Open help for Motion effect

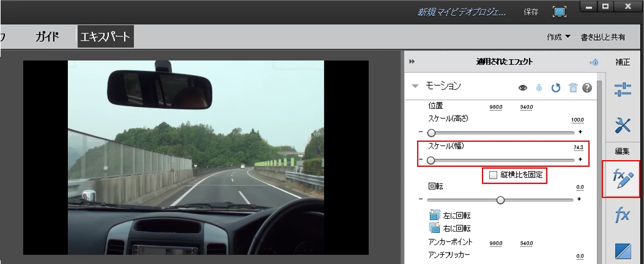pyautogui.click(x=587, y=87)
